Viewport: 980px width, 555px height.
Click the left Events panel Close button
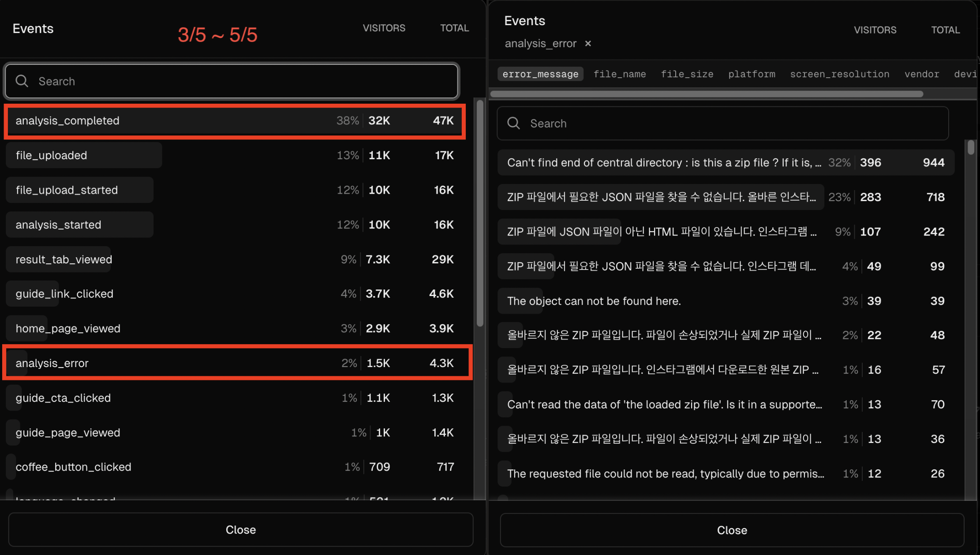pyautogui.click(x=241, y=529)
